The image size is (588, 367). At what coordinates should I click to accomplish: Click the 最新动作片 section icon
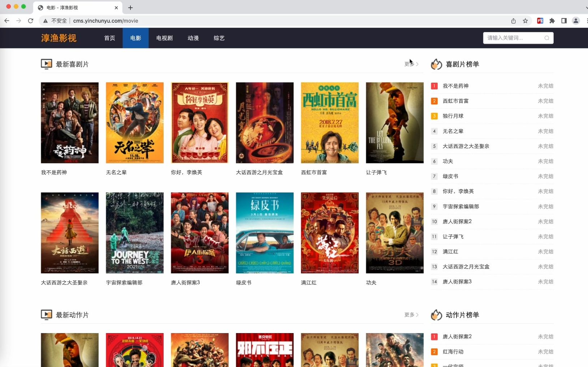pos(47,315)
